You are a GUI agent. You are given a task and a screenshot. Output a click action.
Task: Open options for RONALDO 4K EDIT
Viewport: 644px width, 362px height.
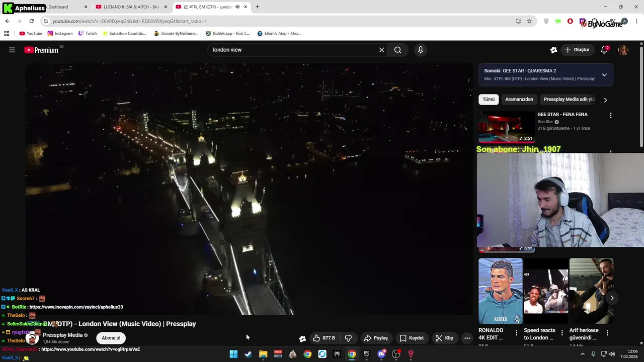coord(516,333)
